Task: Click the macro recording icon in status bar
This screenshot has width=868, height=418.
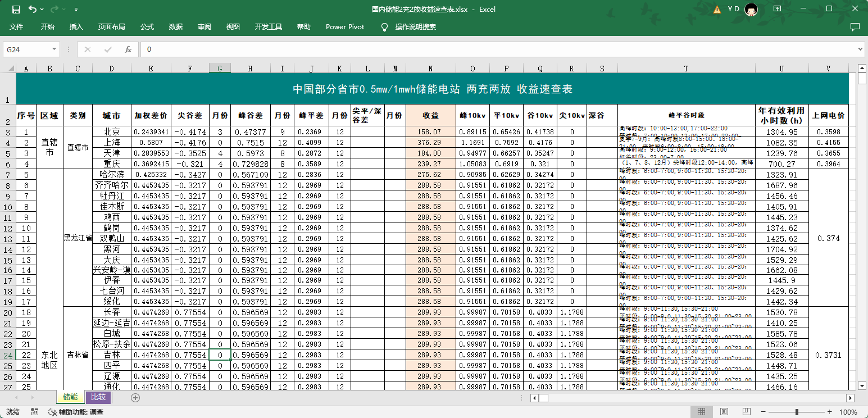Action: pyautogui.click(x=35, y=412)
